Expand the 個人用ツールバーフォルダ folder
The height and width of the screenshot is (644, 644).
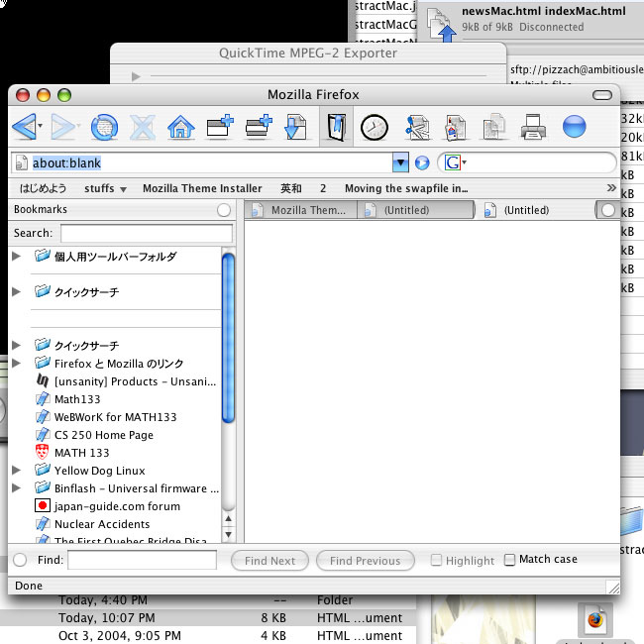(16, 257)
